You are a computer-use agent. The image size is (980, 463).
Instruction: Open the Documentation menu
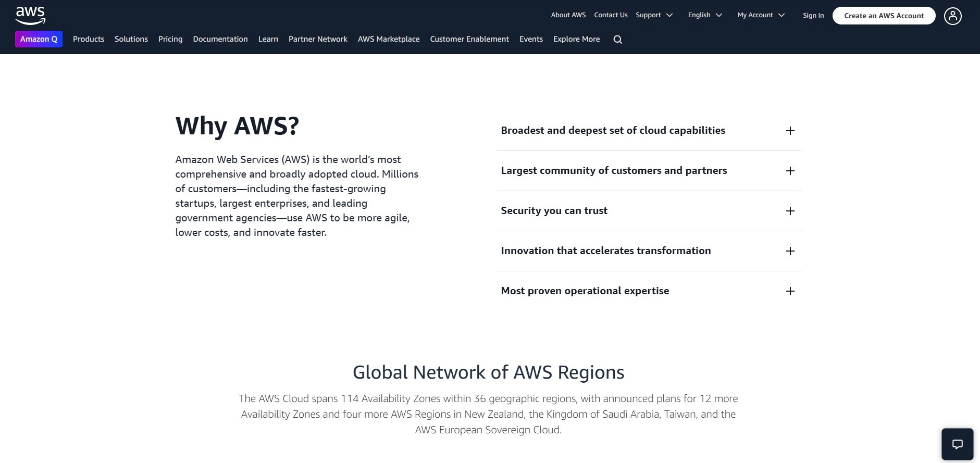pyautogui.click(x=220, y=39)
